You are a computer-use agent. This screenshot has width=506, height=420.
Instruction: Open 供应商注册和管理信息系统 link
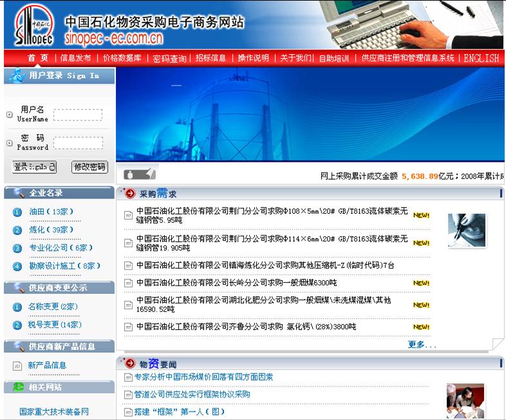[408, 58]
